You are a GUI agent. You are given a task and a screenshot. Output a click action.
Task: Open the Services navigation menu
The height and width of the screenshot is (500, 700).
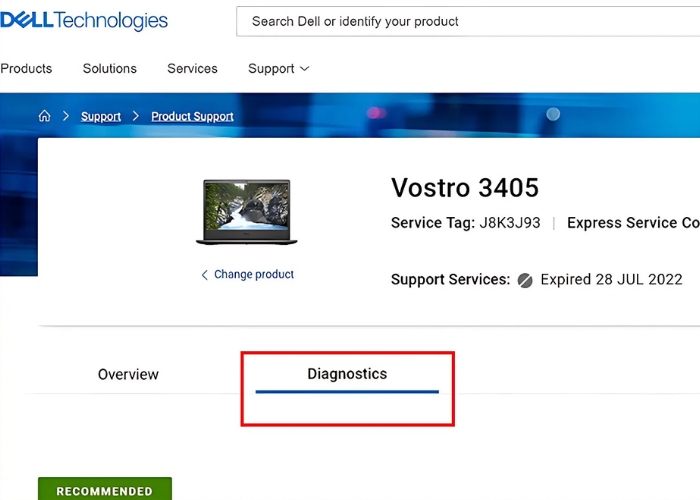point(192,69)
